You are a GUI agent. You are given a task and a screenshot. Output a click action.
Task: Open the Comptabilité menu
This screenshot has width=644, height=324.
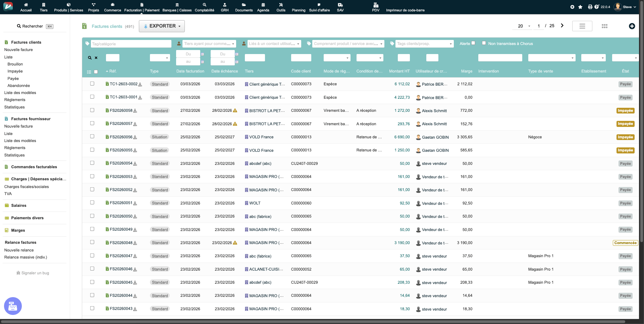click(204, 7)
